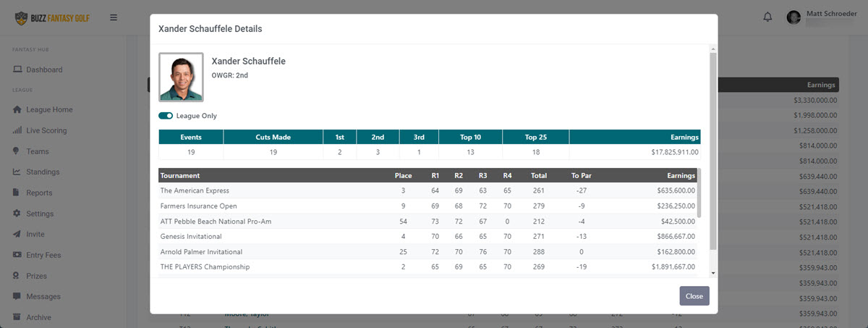
Task: Toggle the hamburger sidebar menu
Action: pyautogui.click(x=114, y=17)
